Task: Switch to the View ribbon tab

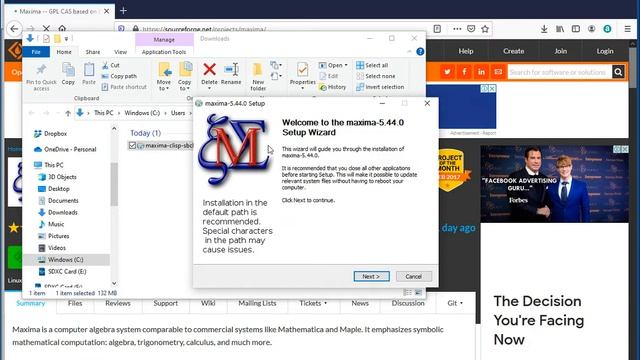Action: point(120,52)
